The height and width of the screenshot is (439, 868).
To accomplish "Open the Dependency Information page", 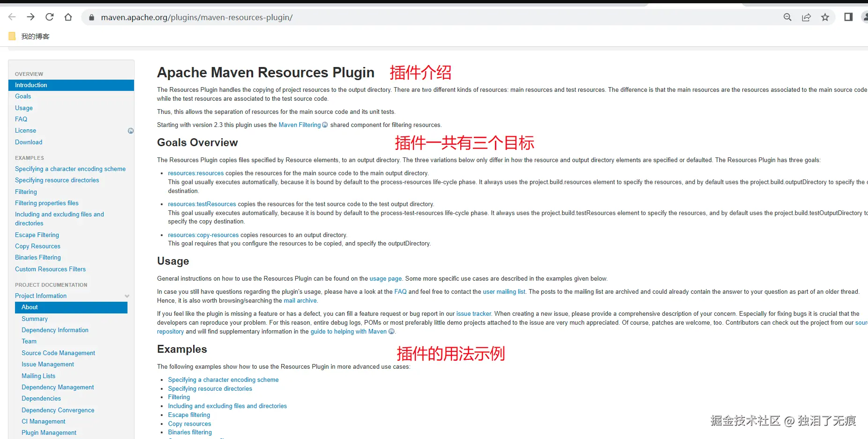I will tap(55, 330).
